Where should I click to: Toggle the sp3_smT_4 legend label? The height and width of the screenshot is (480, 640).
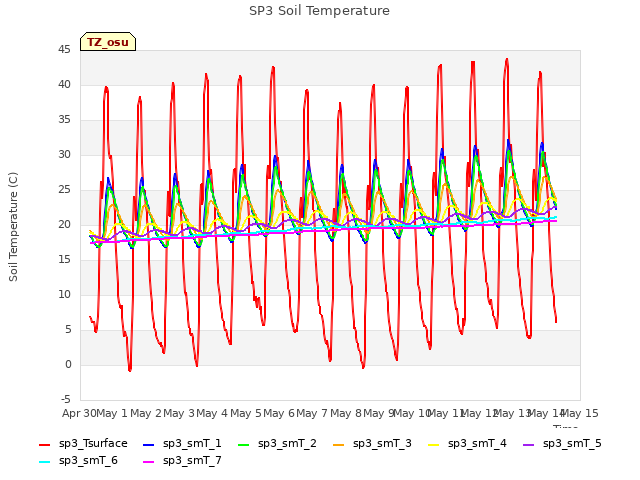pyautogui.click(x=477, y=443)
